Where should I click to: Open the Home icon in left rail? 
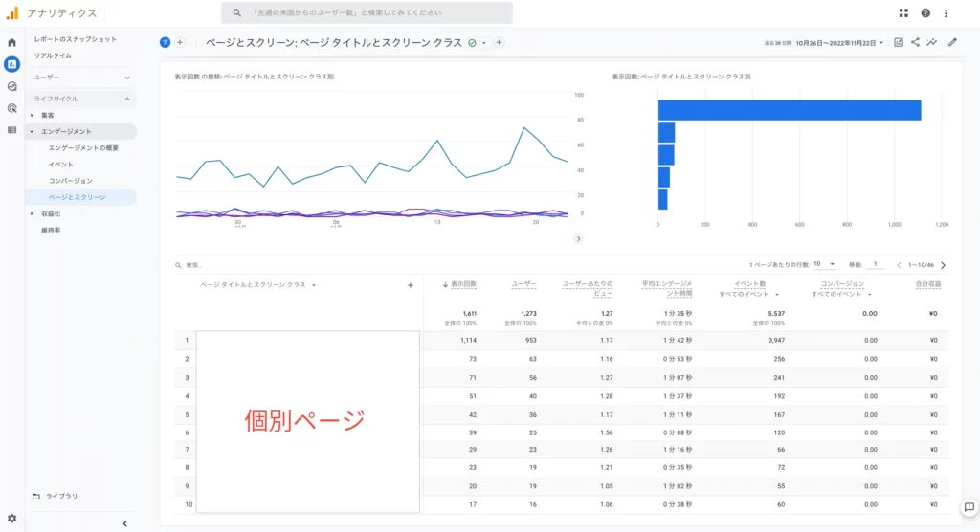tap(11, 42)
